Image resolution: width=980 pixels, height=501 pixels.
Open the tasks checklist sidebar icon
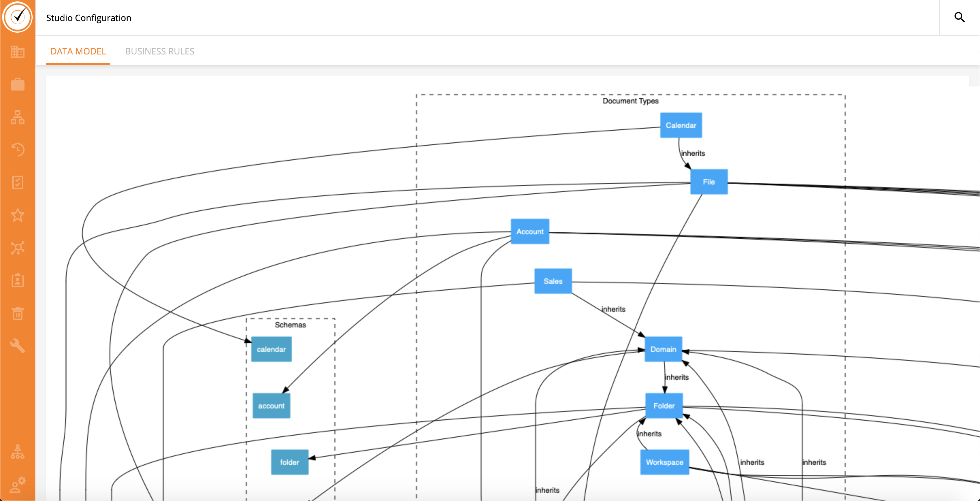17,182
